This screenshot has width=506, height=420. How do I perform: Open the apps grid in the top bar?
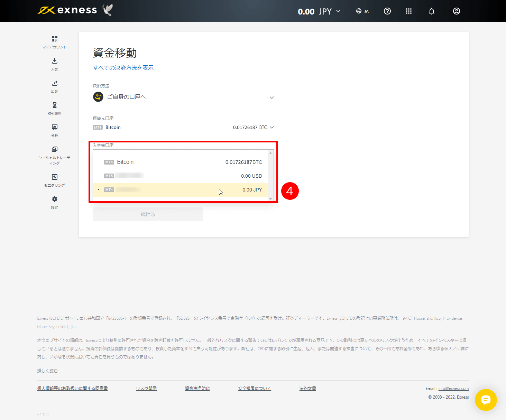[x=409, y=11]
